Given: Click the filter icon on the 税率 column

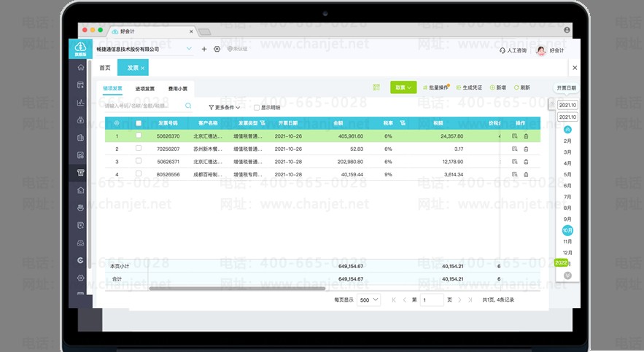Looking at the screenshot, I should coord(403,123).
